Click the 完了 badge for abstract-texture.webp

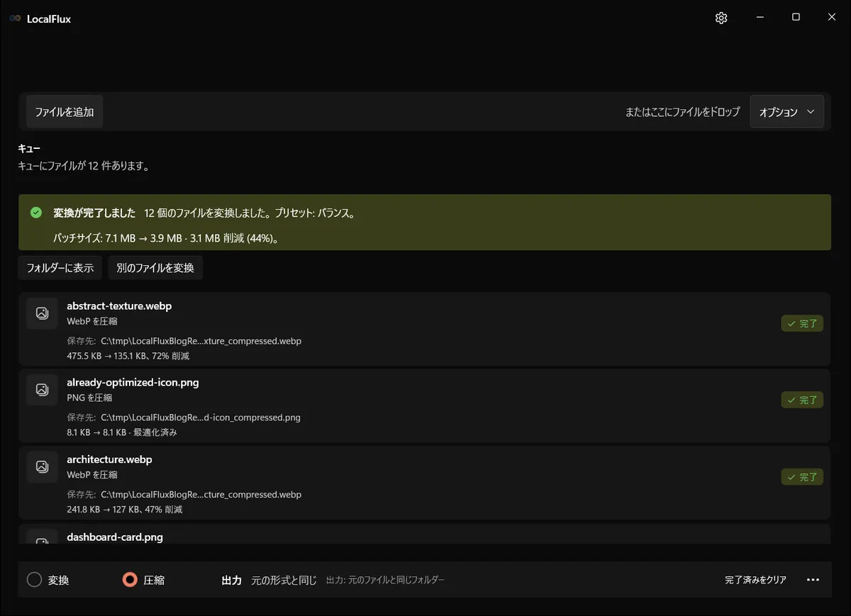pyautogui.click(x=802, y=324)
